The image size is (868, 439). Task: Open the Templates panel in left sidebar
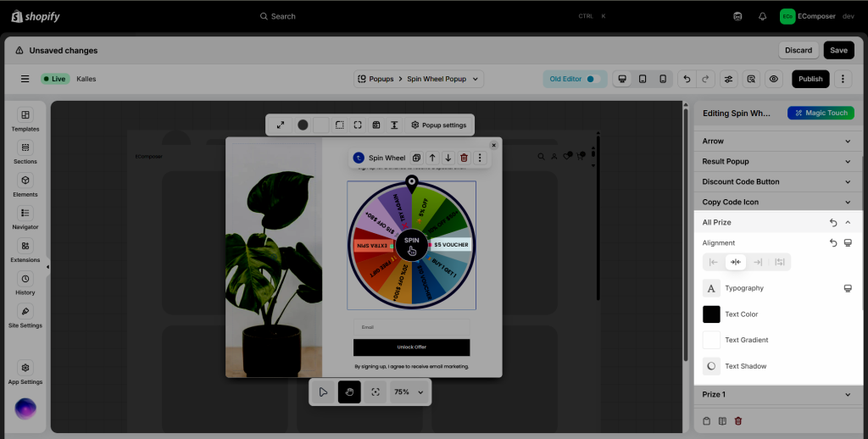pos(25,120)
